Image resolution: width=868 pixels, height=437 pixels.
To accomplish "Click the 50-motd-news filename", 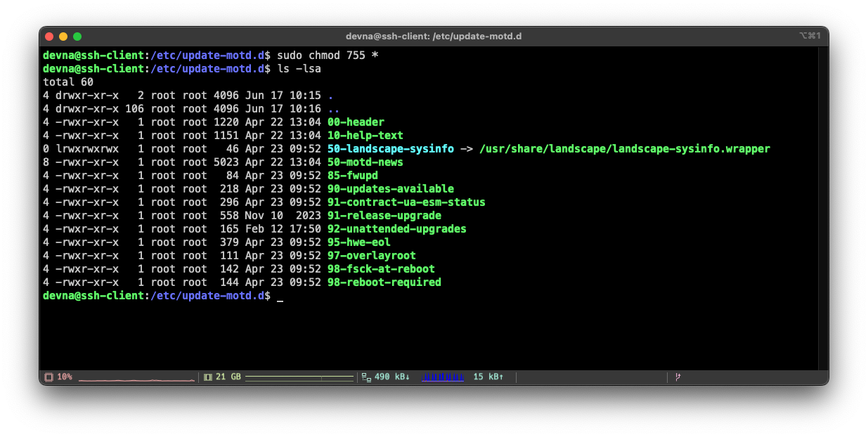I will click(x=365, y=162).
